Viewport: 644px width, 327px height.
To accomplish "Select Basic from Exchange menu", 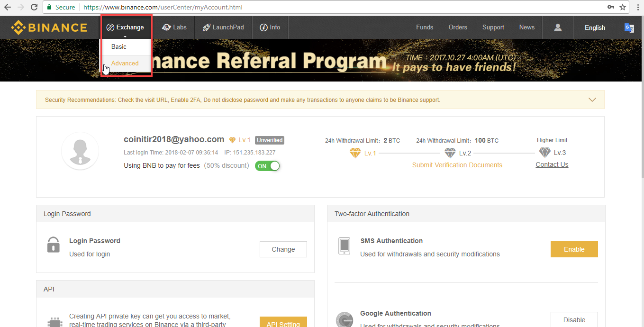I will pyautogui.click(x=119, y=46).
